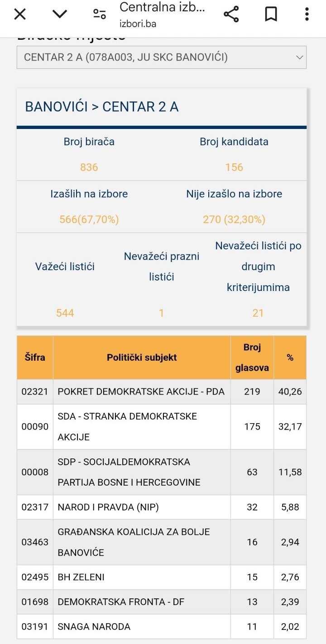The image size is (326, 644).
Task: Tap the share icon
Action: [x=231, y=14]
